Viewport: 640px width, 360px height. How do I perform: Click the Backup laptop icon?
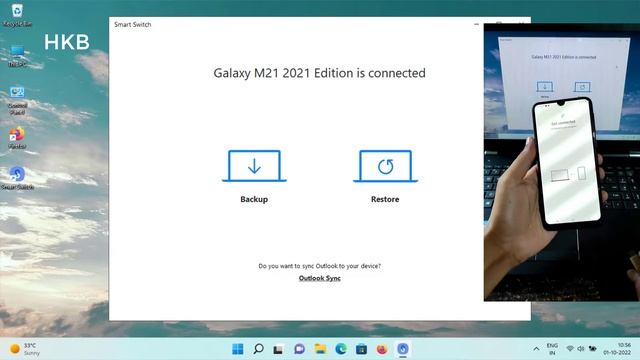[x=254, y=166]
